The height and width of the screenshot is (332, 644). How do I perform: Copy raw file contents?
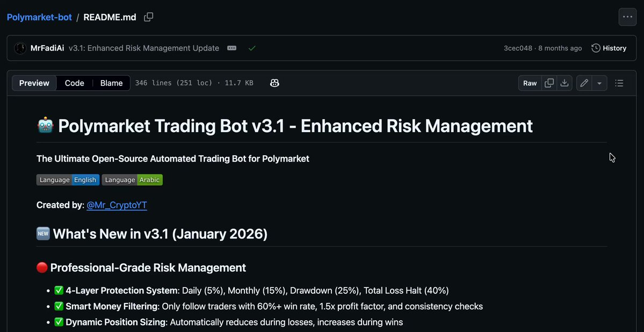[x=549, y=83]
